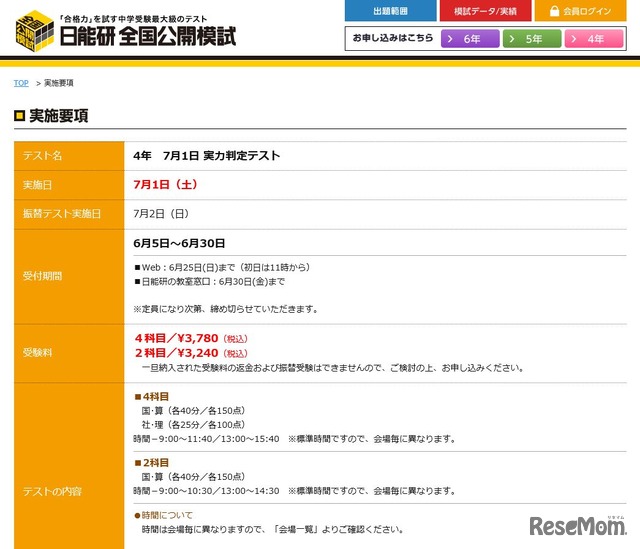Click the 実施要項 breadcrumb text

59,83
